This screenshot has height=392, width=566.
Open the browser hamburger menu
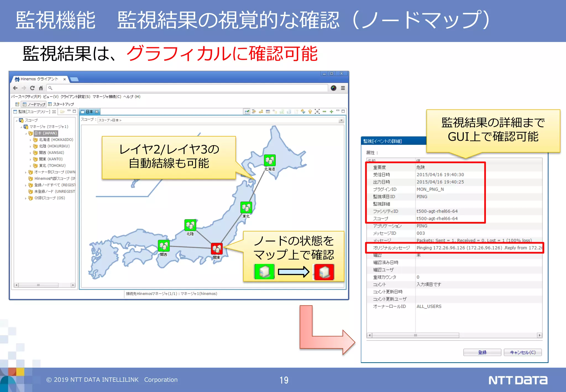click(343, 88)
